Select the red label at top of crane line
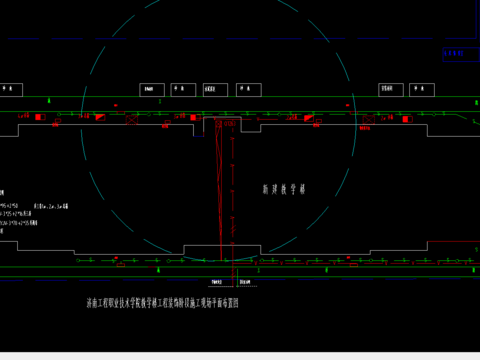 coord(226,124)
